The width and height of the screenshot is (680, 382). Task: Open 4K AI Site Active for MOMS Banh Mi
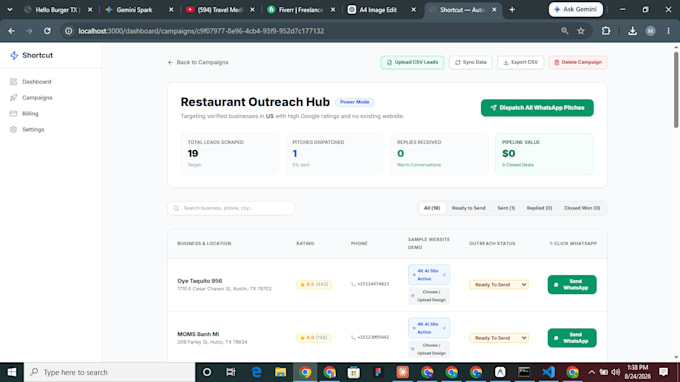pos(428,328)
